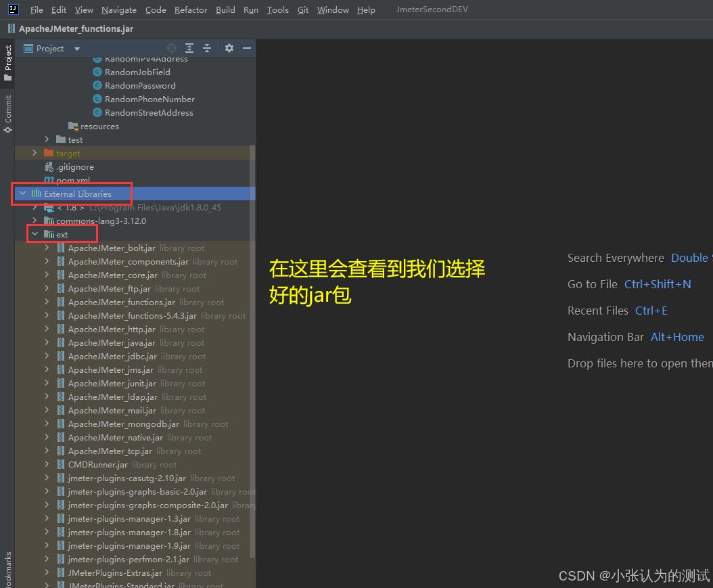Click the test folder icon
The image size is (713, 588).
coord(61,139)
